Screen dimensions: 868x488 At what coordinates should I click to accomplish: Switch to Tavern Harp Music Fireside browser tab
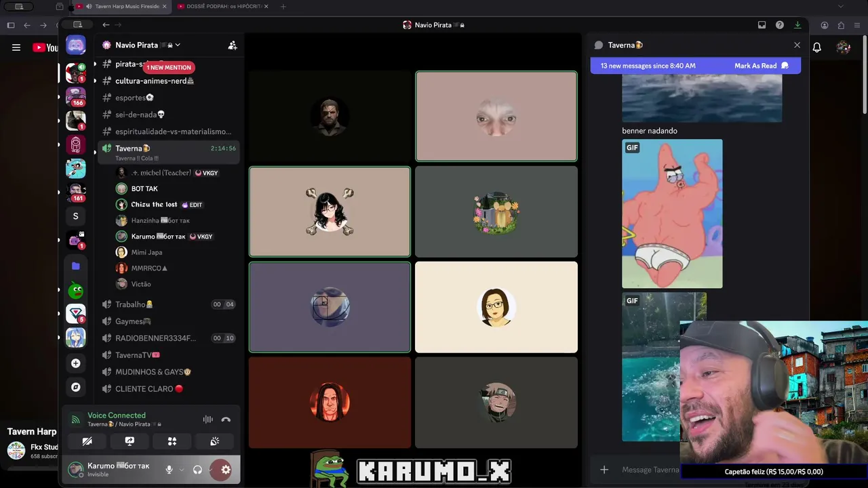[122, 6]
